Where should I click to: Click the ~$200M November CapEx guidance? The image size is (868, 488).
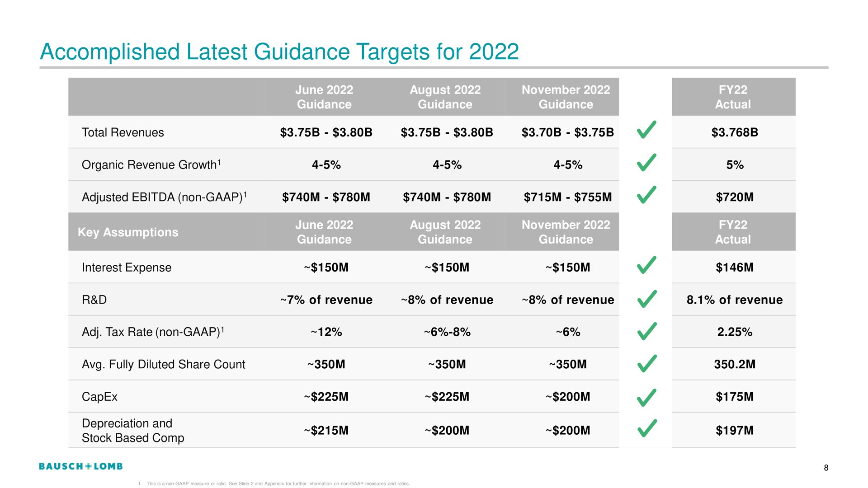coord(567,397)
